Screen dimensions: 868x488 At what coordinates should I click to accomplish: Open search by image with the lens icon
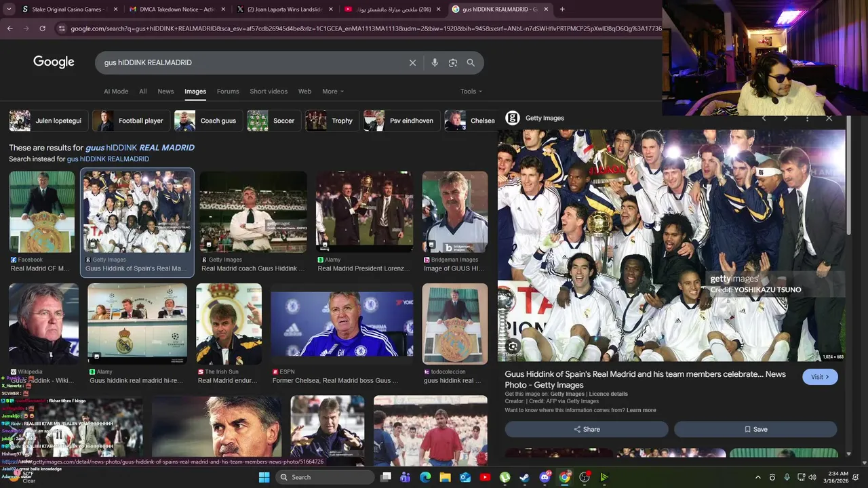tap(453, 62)
